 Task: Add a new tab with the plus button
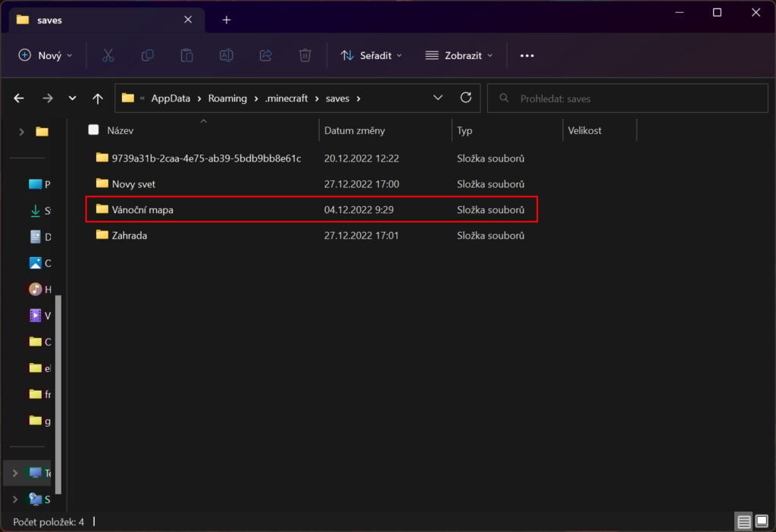(226, 20)
